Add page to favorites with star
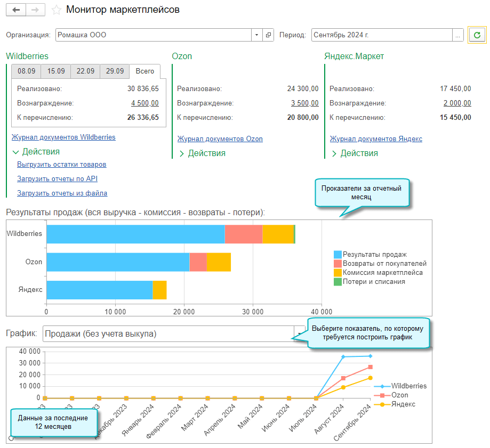Screen dimensions: 490x448 (57, 10)
